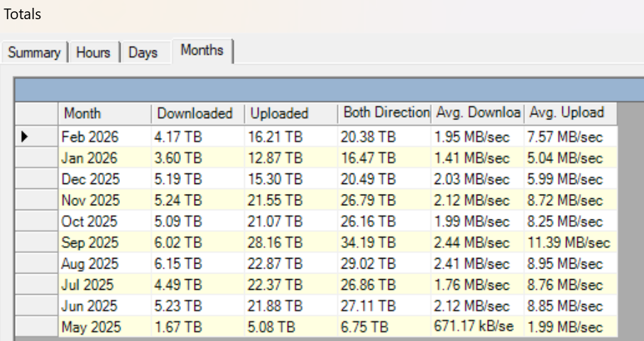Sort by Avg. Download column header
Image resolution: width=644 pixels, height=341 pixels.
477,113
